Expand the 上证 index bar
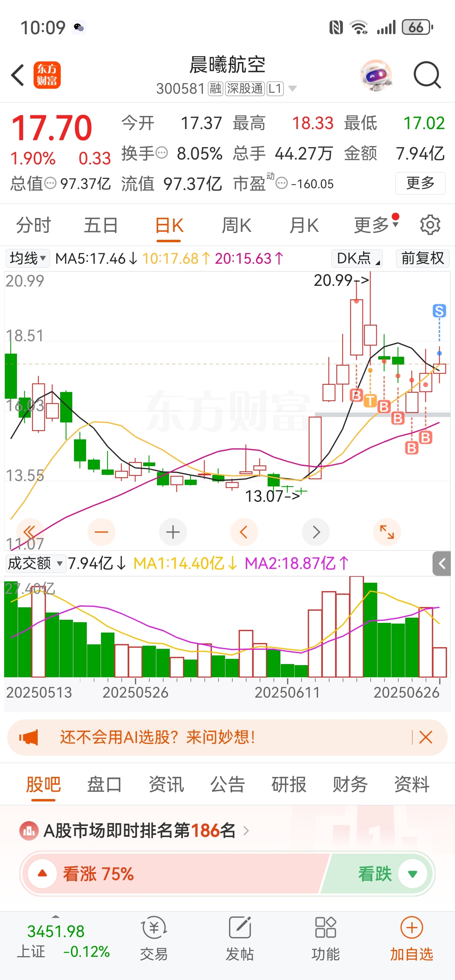The width and height of the screenshot is (455, 980). [56, 917]
